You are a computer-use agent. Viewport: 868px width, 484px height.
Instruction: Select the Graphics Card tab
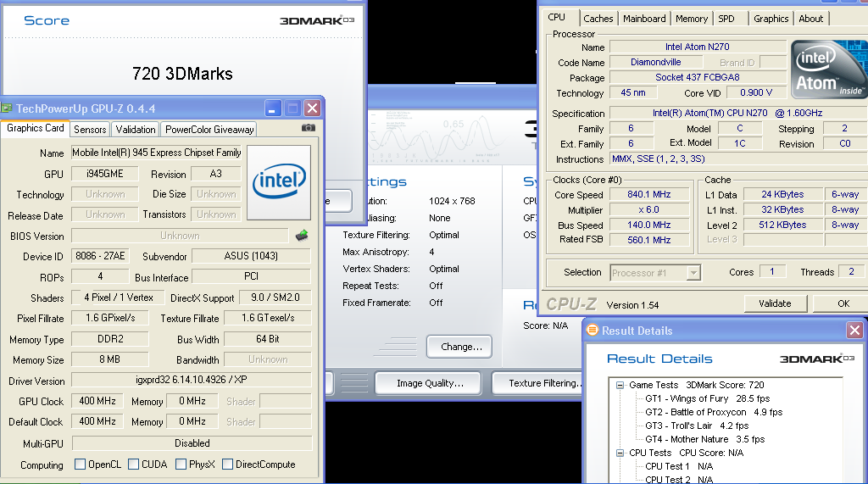[x=36, y=128]
